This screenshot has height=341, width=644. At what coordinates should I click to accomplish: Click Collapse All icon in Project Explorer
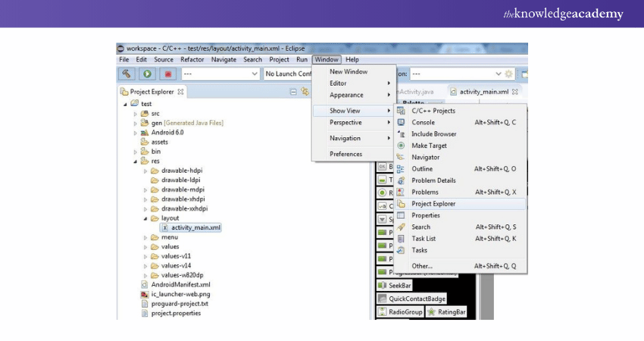293,92
